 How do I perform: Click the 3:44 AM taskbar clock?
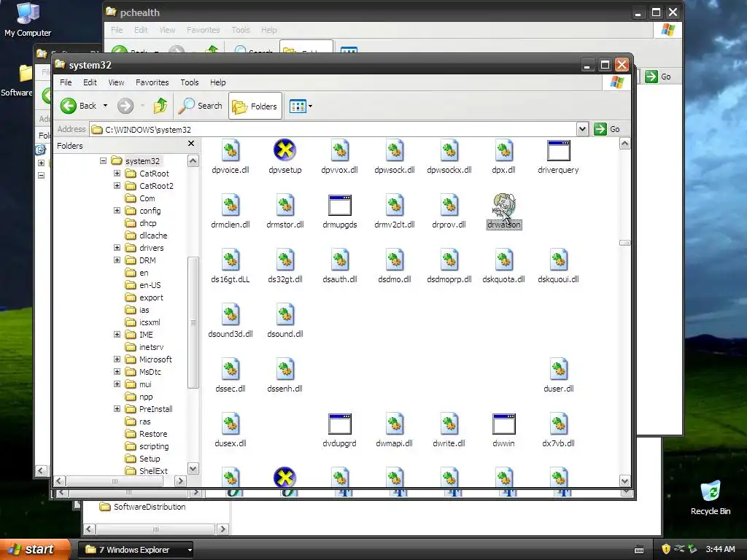click(x=720, y=549)
